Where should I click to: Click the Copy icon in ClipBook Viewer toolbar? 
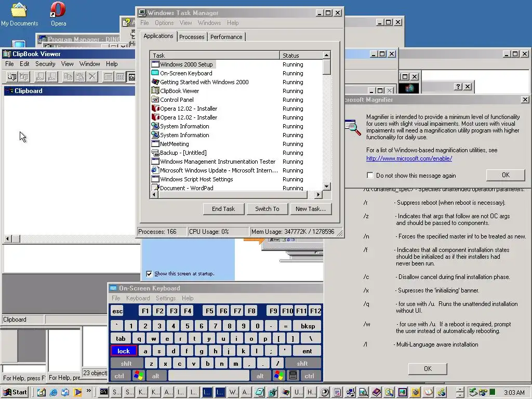[x=68, y=77]
